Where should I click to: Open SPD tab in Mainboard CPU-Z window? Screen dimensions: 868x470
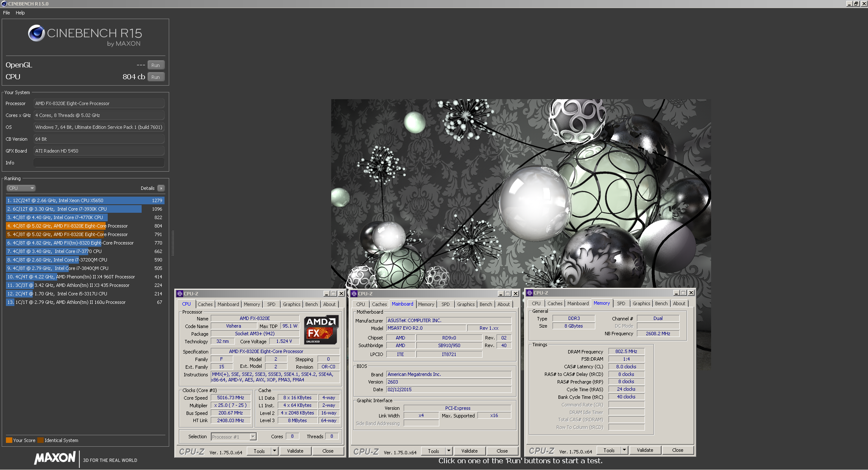(446, 304)
